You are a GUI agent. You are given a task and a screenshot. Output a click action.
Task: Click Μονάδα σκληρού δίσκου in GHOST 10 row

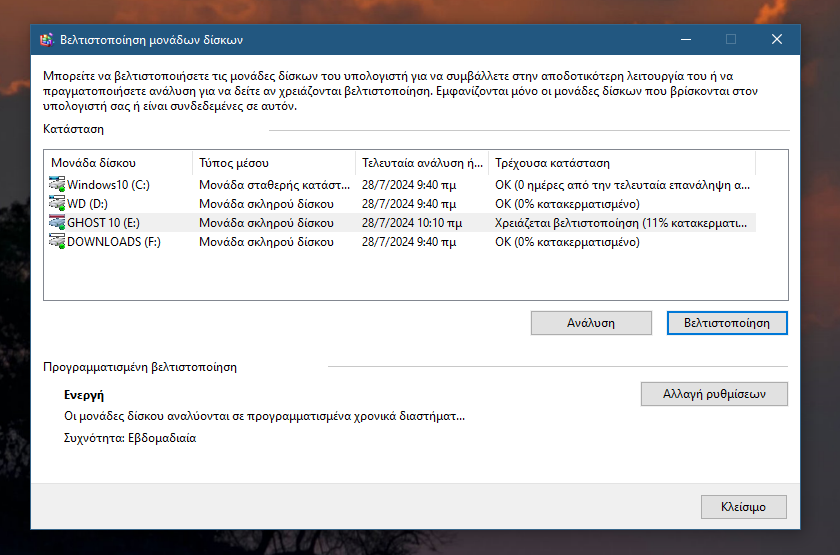[x=266, y=223]
